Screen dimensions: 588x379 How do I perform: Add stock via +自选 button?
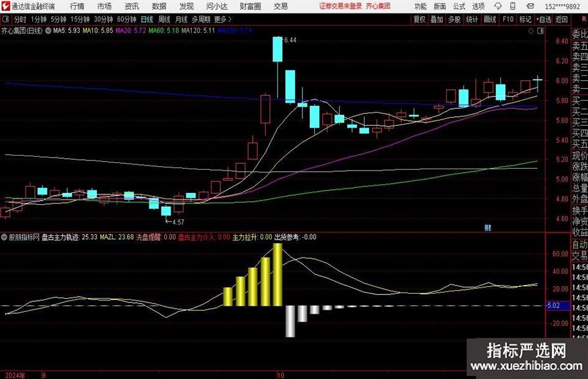click(543, 19)
